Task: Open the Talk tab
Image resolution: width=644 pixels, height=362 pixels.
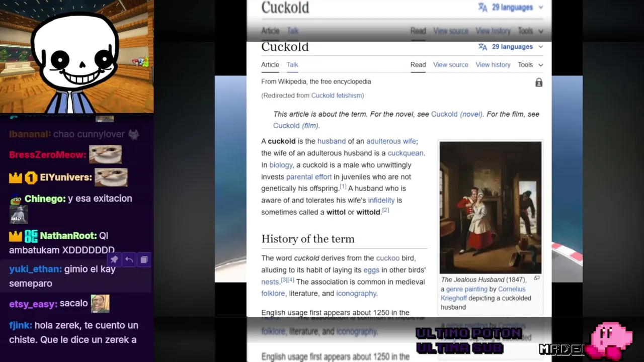Action: point(292,64)
